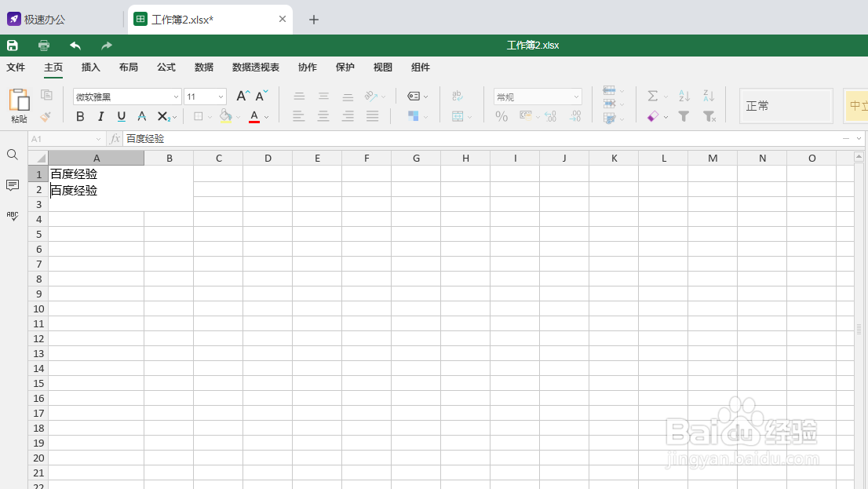Screen dimensions: 868x489
Task: Increase the font size
Action: [x=243, y=96]
